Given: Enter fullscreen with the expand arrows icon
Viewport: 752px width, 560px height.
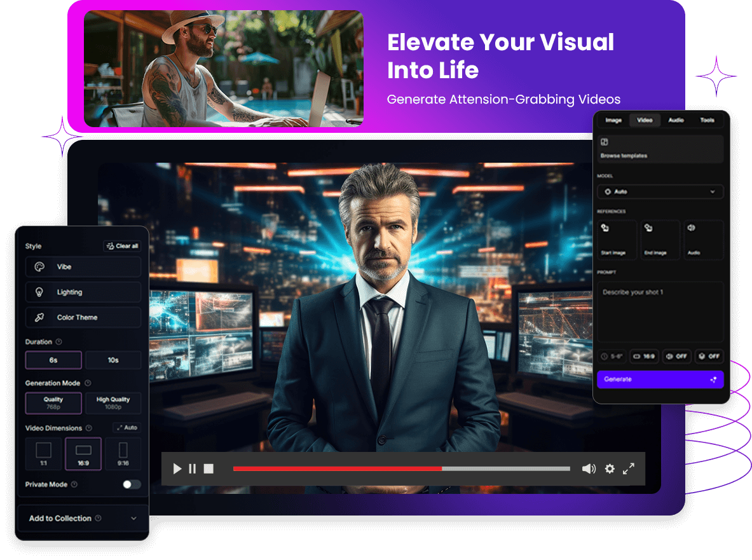Looking at the screenshot, I should click(x=629, y=468).
